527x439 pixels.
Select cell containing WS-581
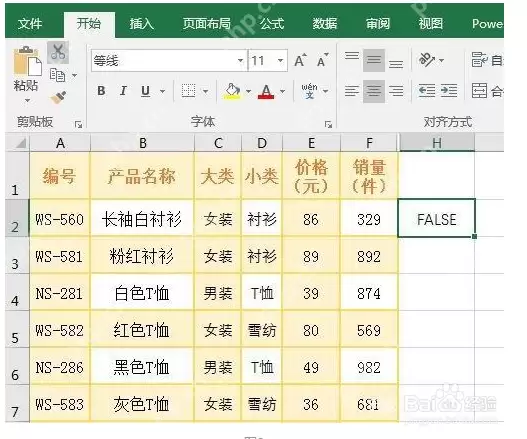click(x=59, y=256)
